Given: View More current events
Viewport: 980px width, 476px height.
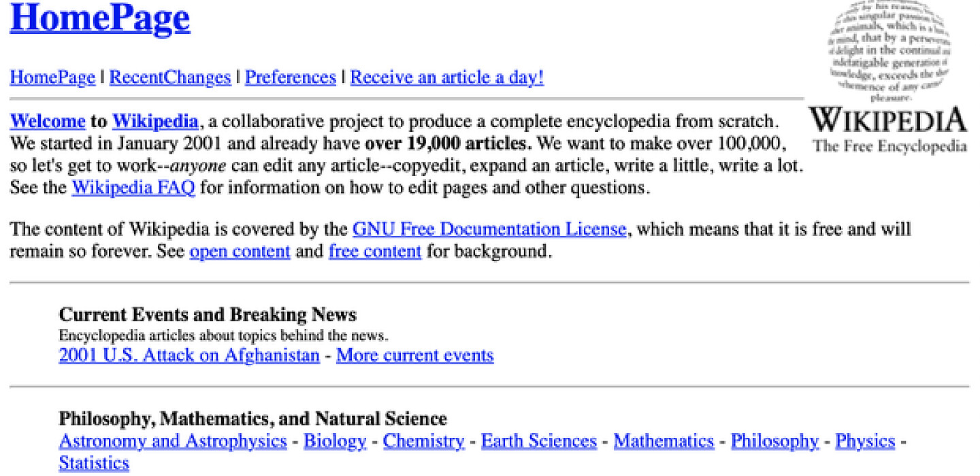Looking at the screenshot, I should [x=415, y=355].
